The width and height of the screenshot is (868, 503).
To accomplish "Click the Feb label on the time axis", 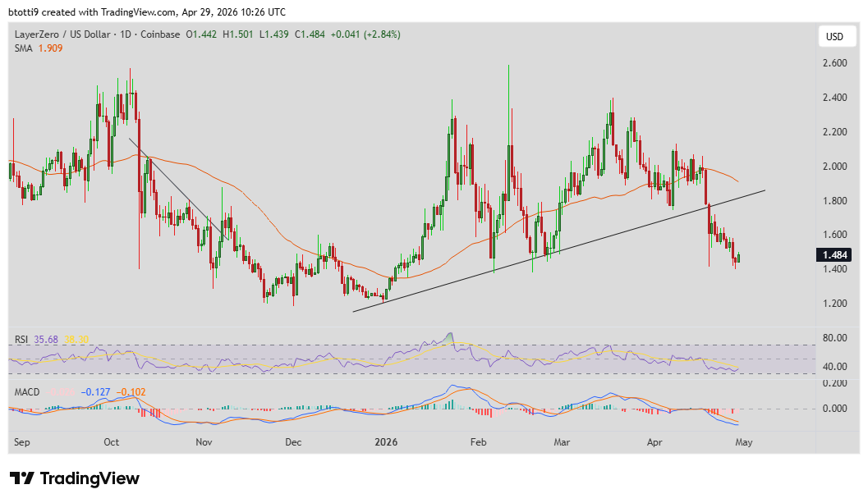I will (x=479, y=441).
